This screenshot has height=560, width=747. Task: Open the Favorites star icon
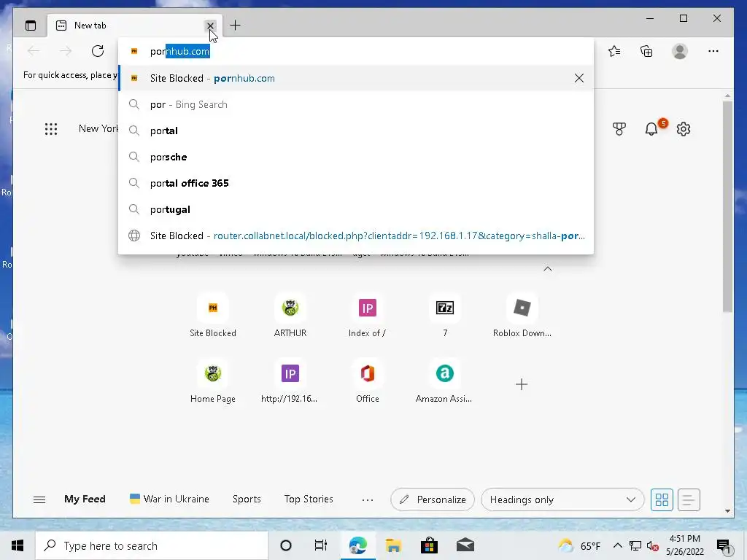pos(614,51)
